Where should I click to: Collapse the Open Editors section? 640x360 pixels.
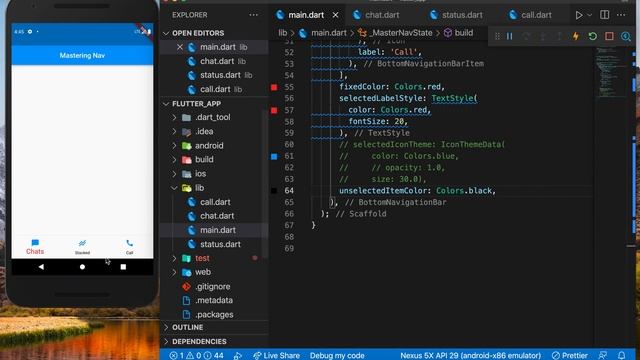pos(166,33)
